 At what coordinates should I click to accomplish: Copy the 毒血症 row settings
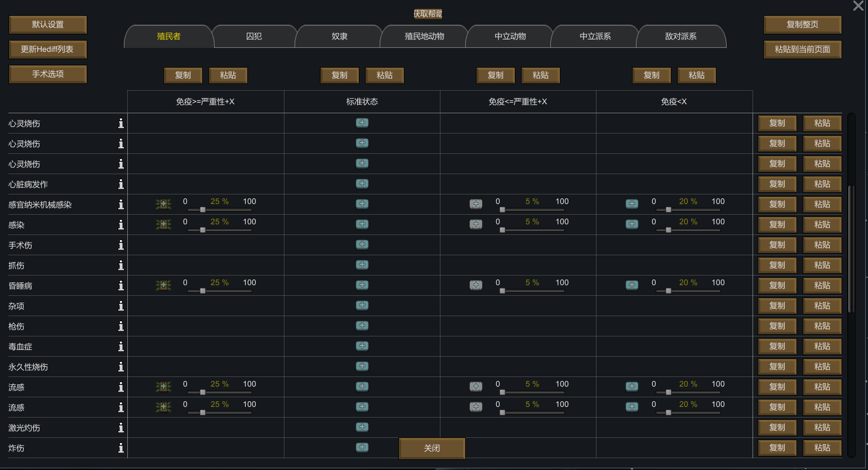[777, 347]
